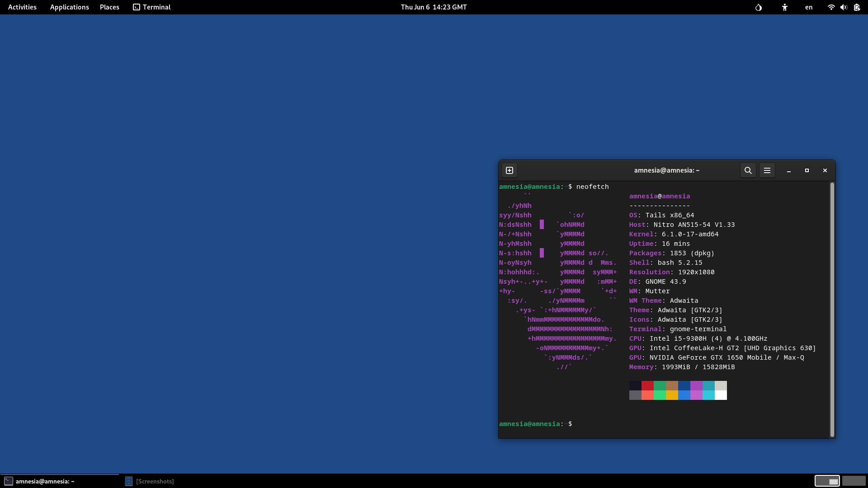Image resolution: width=868 pixels, height=488 pixels.
Task: Click the terminal title 'amnesia@amnesia: ~'
Action: (666, 170)
